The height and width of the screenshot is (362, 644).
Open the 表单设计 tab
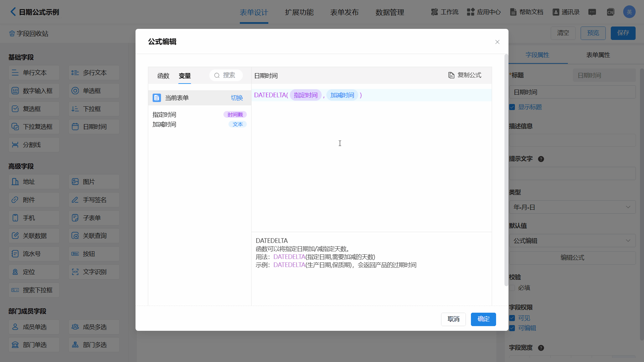tap(254, 12)
